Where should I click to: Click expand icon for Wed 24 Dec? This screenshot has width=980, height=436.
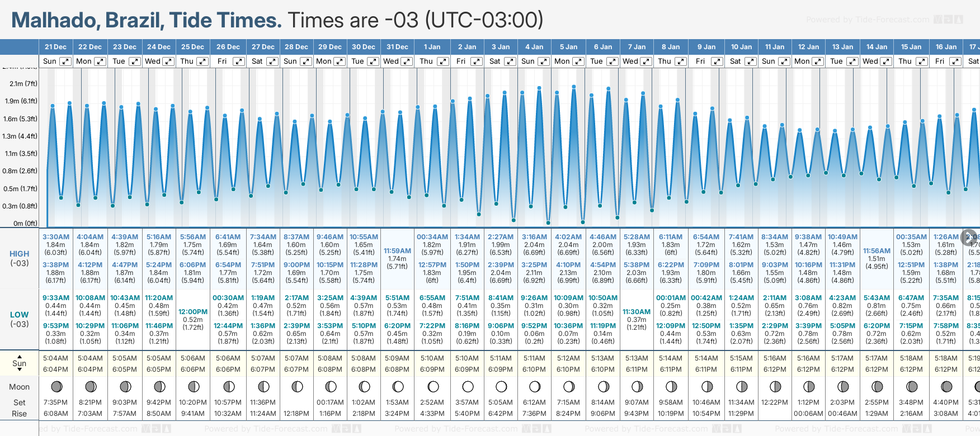(x=168, y=61)
